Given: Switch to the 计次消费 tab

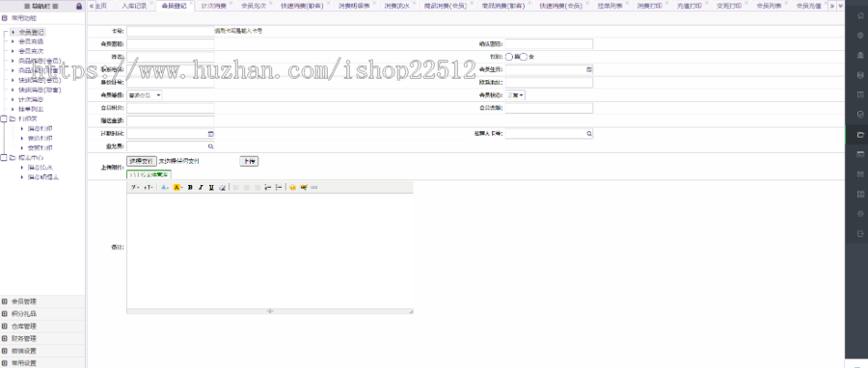Looking at the screenshot, I should 214,6.
